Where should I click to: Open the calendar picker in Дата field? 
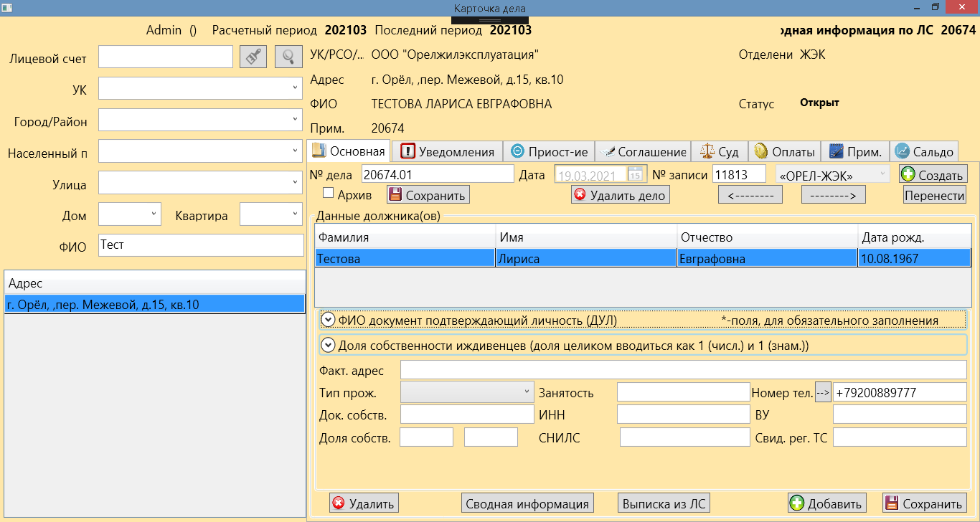[635, 174]
